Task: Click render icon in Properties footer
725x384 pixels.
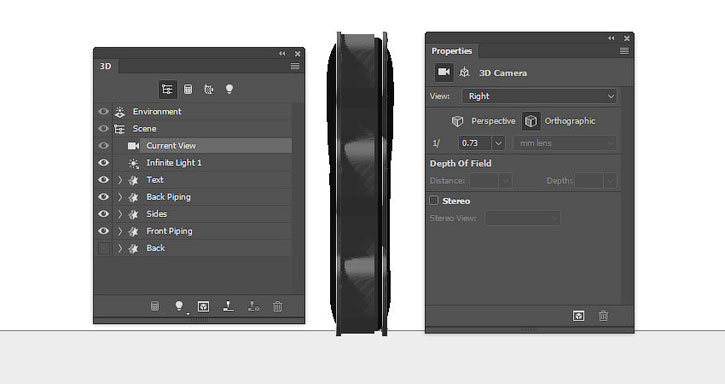Action: pyautogui.click(x=578, y=316)
